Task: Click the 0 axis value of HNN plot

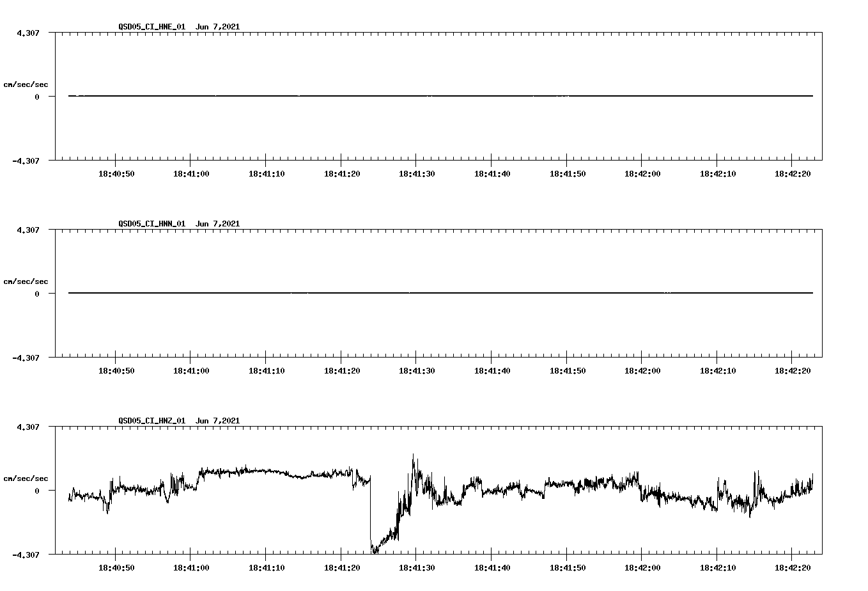Action: [x=37, y=294]
